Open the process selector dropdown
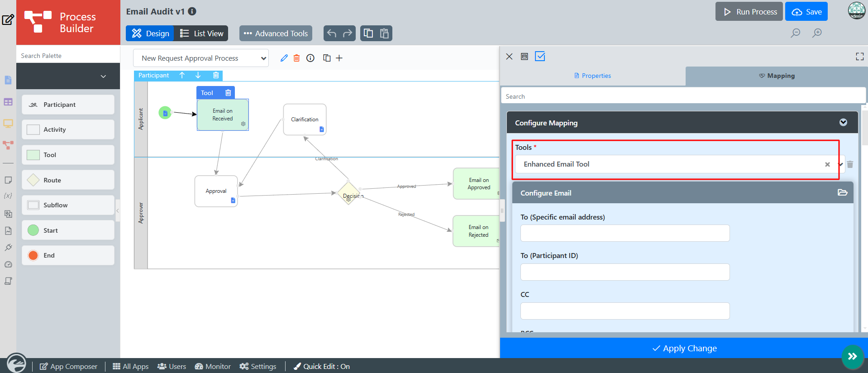The height and width of the screenshot is (373, 868). coord(201,58)
